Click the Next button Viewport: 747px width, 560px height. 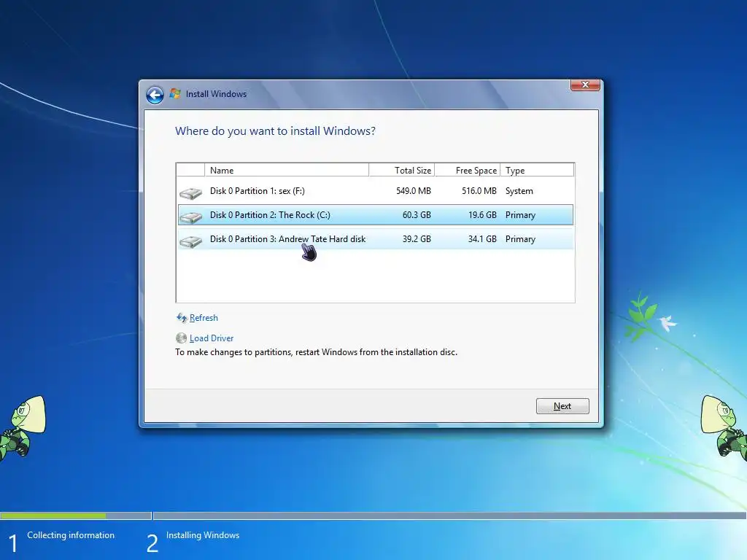562,406
